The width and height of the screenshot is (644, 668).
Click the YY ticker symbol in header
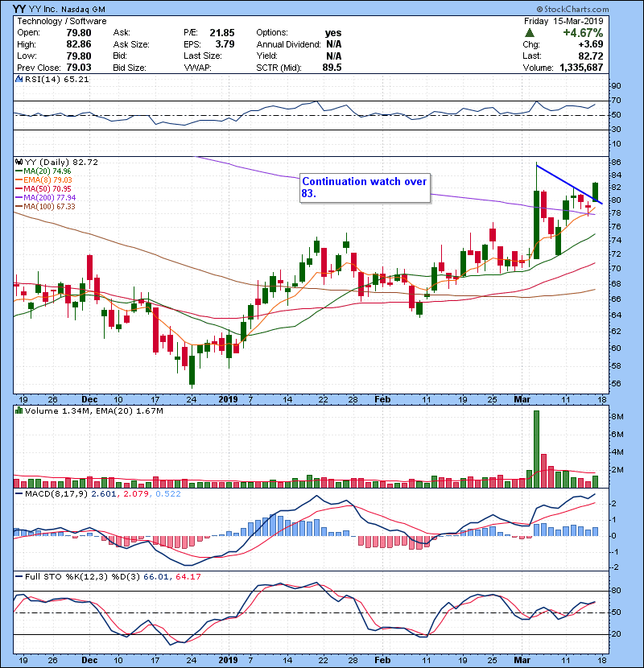click(x=19, y=9)
